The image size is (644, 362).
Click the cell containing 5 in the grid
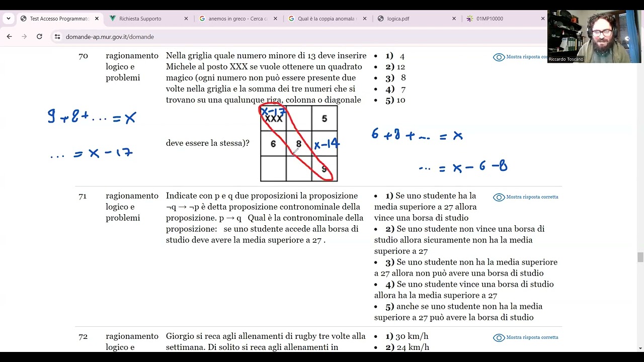pyautogui.click(x=325, y=119)
